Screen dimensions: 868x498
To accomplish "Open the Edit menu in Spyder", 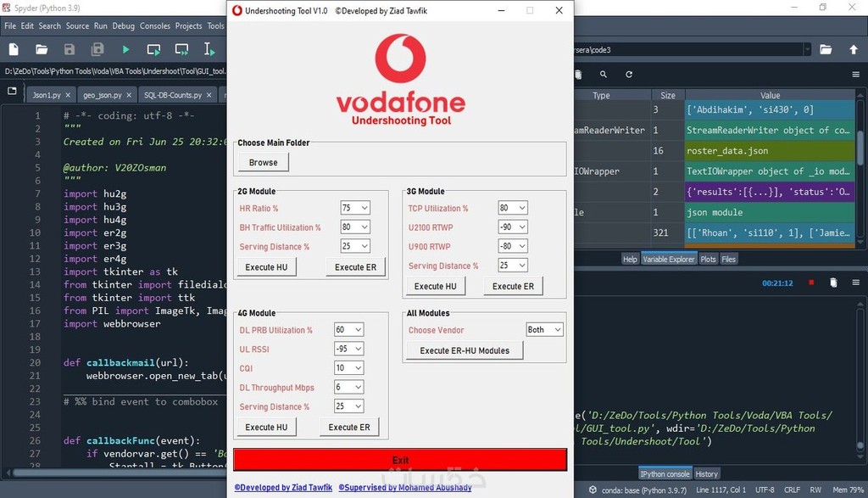I will tap(27, 26).
